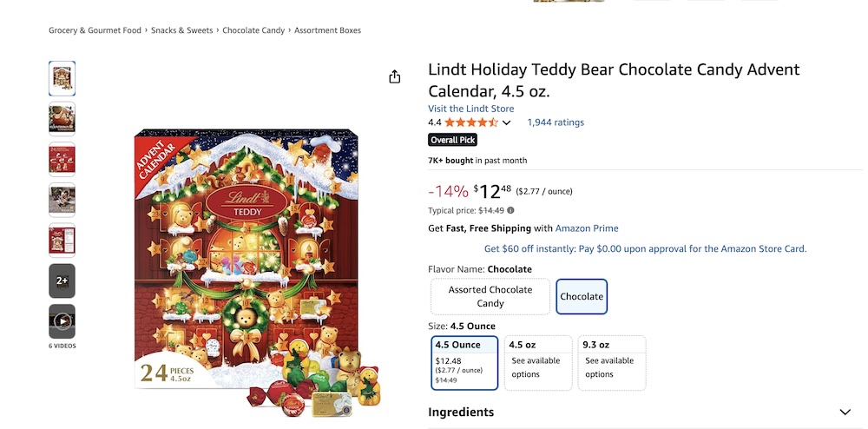Select the 4.5 oz see-options size
868x429 pixels.
pyautogui.click(x=538, y=363)
